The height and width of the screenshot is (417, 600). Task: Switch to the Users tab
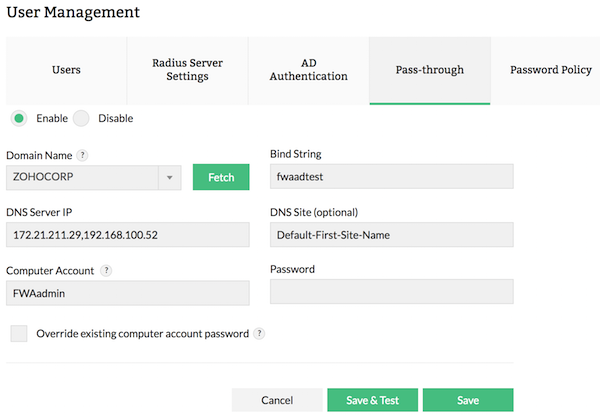(x=66, y=70)
